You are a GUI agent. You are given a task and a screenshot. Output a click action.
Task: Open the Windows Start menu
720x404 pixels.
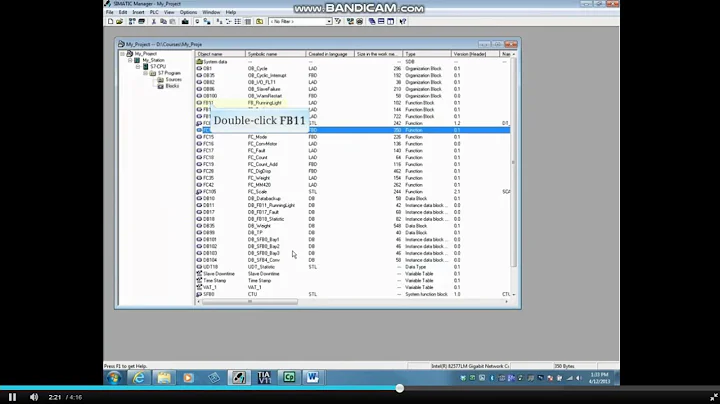[114, 377]
